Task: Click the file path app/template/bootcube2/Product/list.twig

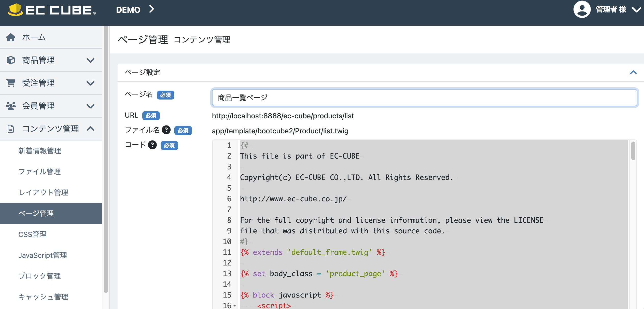Action: tap(280, 131)
